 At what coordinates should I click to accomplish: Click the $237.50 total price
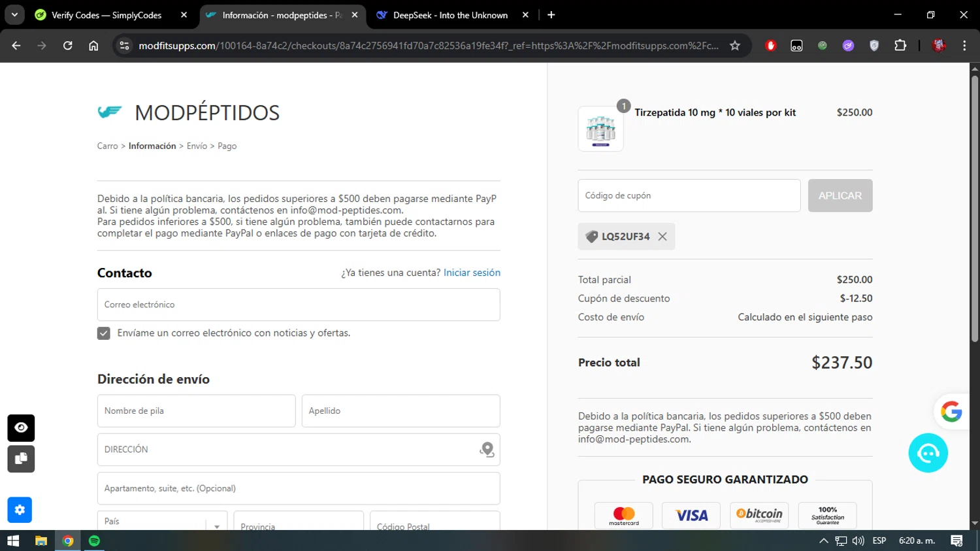point(841,363)
